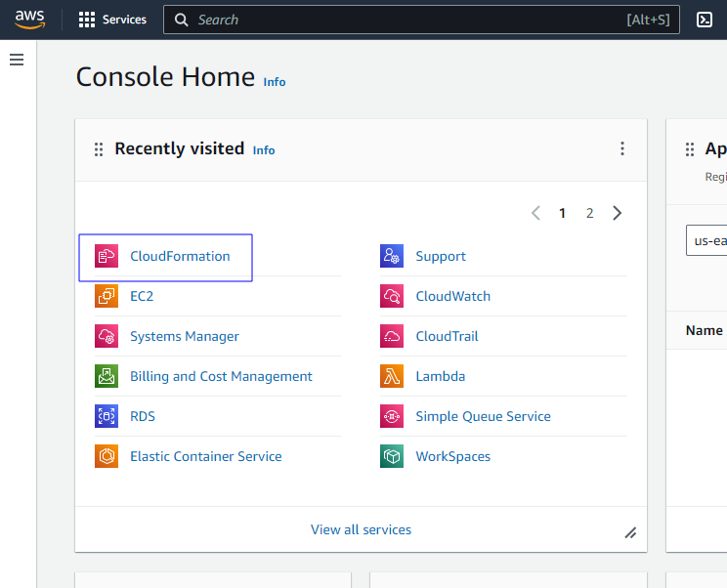Grab the Applications widget drag handle
This screenshot has height=588, width=727.
pyautogui.click(x=690, y=149)
